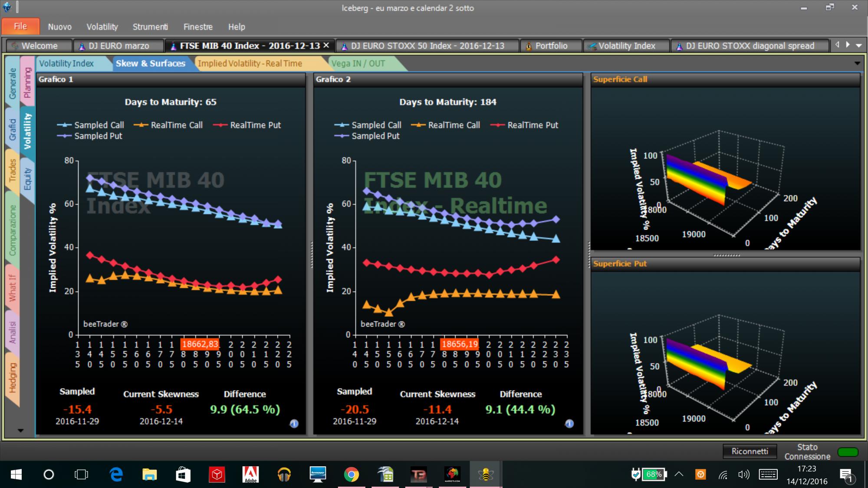This screenshot has width=868, height=488.
Task: Expand the left sidebar bottom arrow
Action: [x=20, y=430]
